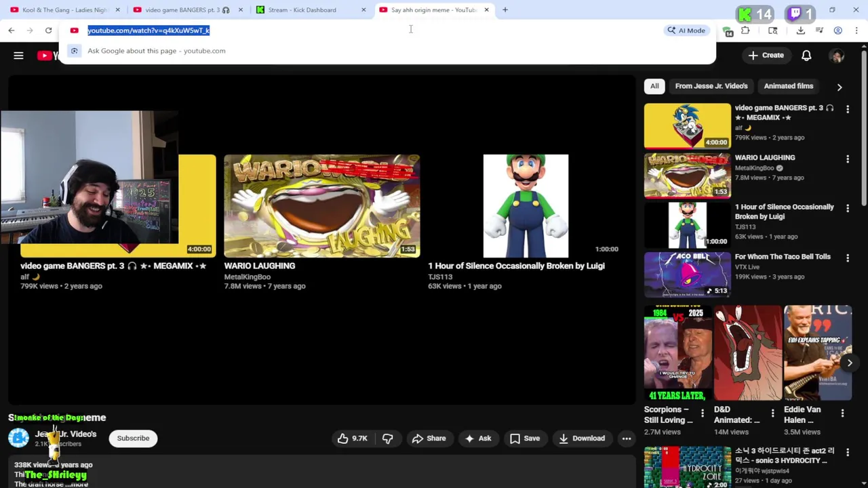The image size is (868, 488).
Task: Open WARIO LAUGHING endscreen thumbnail
Action: [322, 206]
